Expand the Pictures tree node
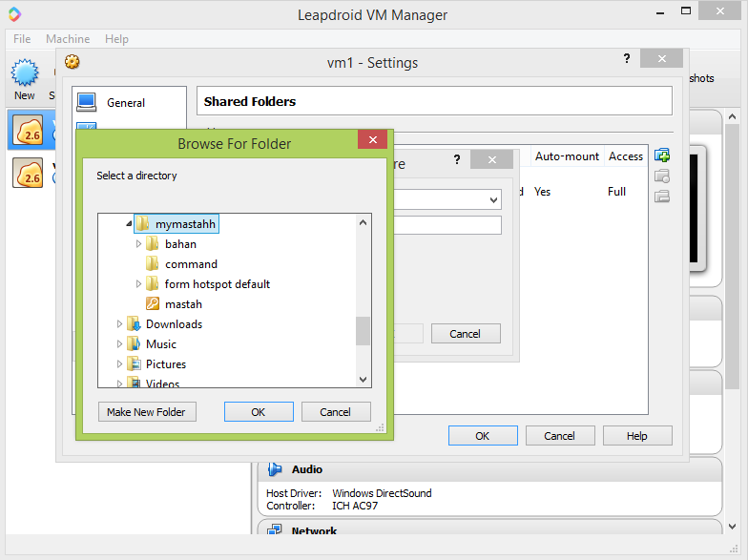 coord(119,364)
